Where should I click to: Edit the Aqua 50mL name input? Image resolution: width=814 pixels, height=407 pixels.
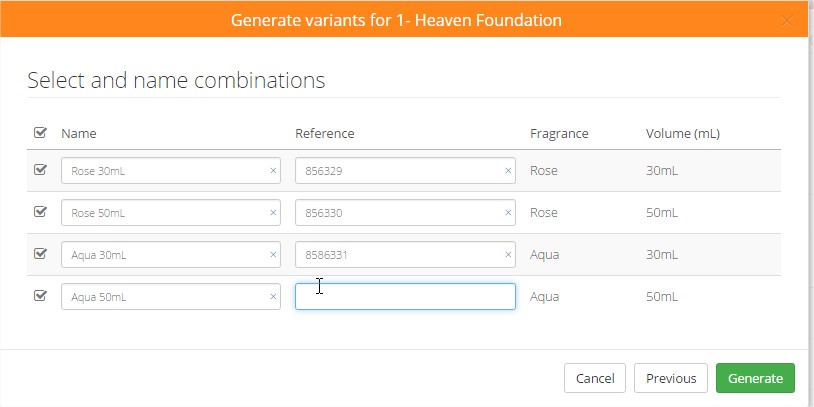tap(165, 297)
